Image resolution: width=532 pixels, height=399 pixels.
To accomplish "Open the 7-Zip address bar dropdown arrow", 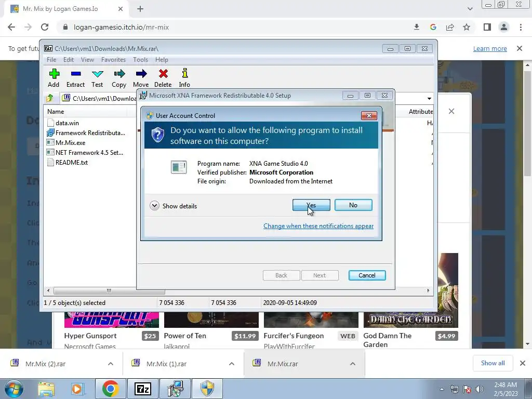I will coord(429,99).
